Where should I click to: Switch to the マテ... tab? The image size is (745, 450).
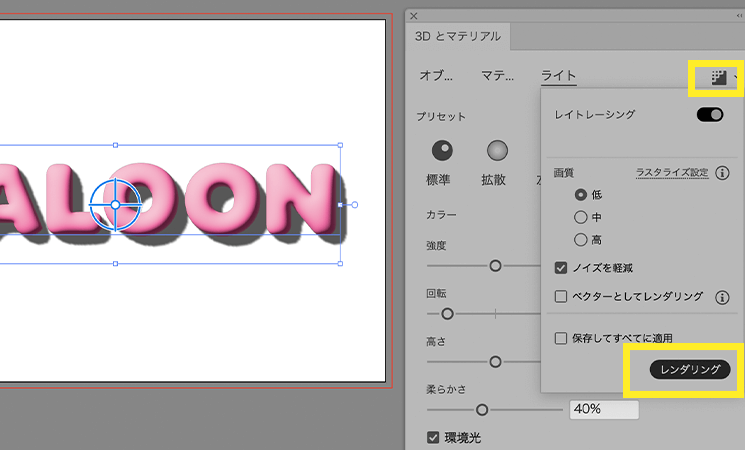pyautogui.click(x=497, y=76)
